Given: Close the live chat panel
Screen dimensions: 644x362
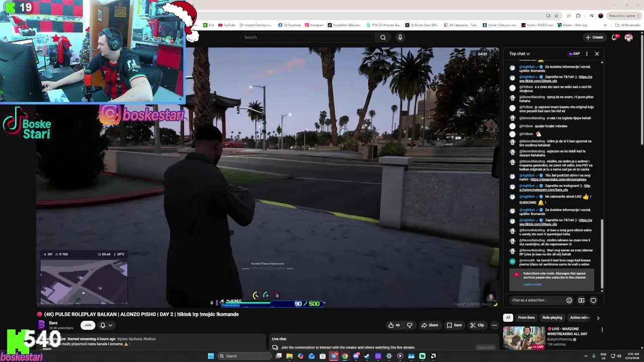Looking at the screenshot, I should [x=597, y=54].
